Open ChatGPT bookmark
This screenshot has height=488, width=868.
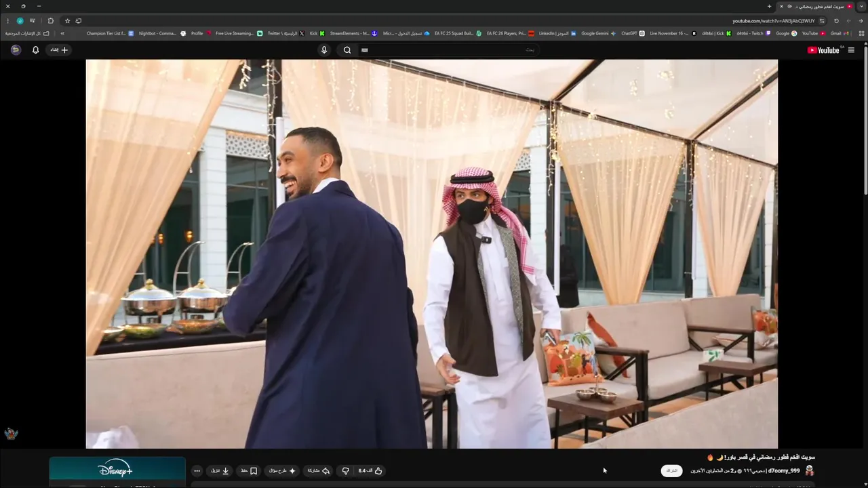click(x=633, y=33)
